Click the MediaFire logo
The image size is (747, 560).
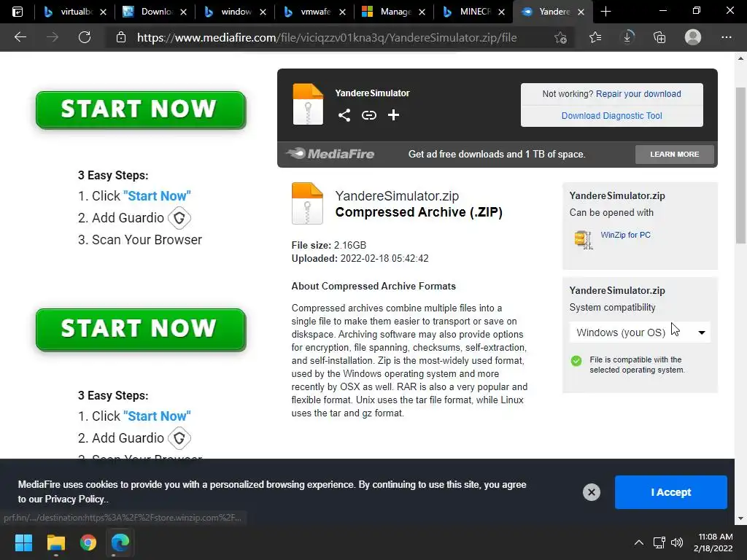coord(330,154)
